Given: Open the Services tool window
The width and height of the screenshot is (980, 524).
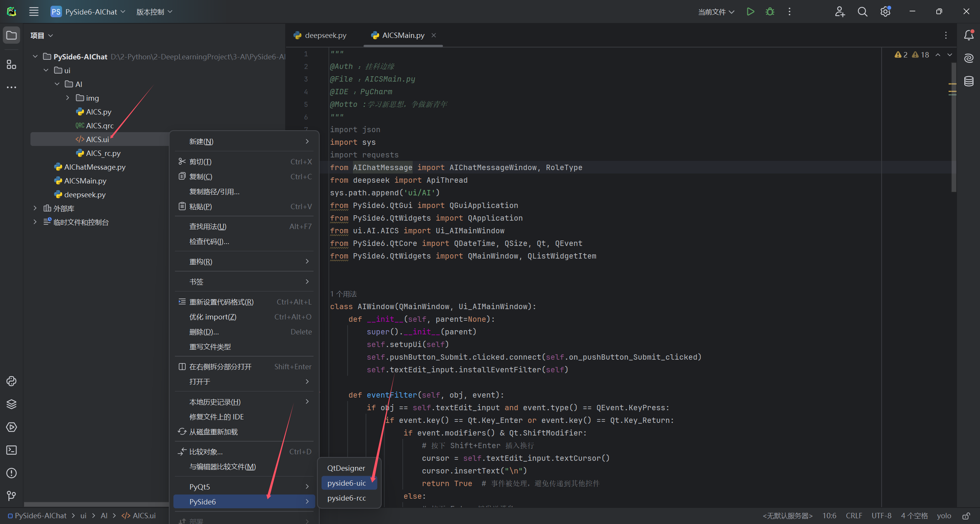Looking at the screenshot, I should 11,427.
